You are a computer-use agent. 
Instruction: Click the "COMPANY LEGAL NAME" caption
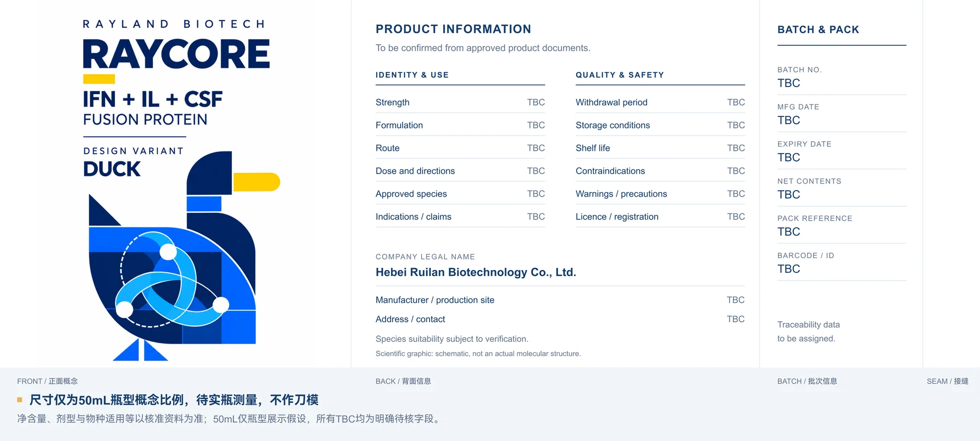coord(425,257)
